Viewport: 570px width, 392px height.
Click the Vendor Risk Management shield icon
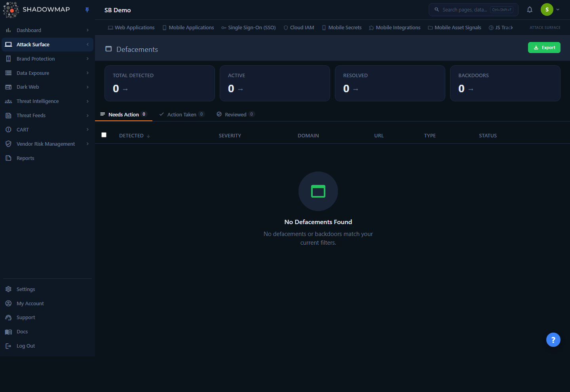coord(8,144)
